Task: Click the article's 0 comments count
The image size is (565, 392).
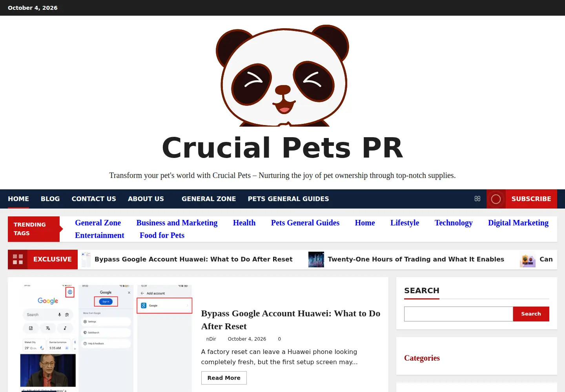Action: (279, 339)
